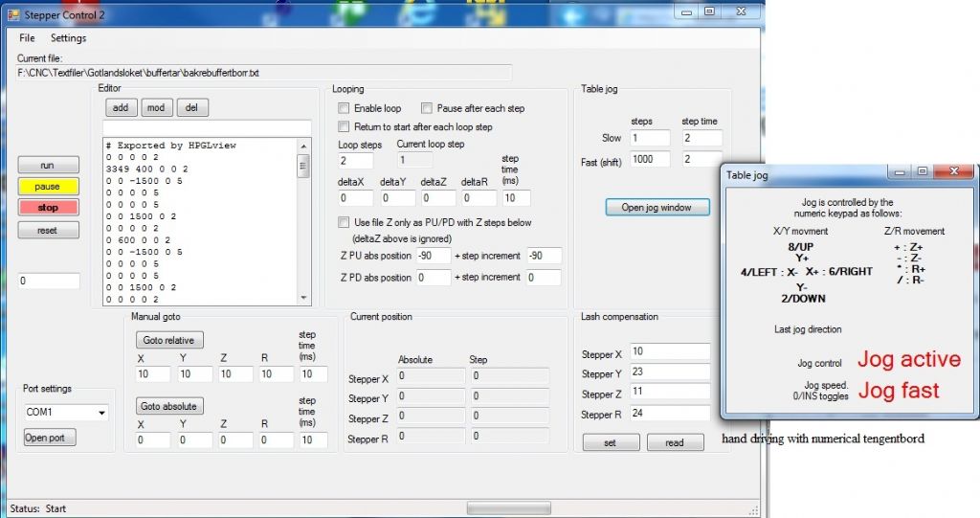Click the editor list scroll down arrow
The height and width of the screenshot is (518, 980).
click(303, 298)
